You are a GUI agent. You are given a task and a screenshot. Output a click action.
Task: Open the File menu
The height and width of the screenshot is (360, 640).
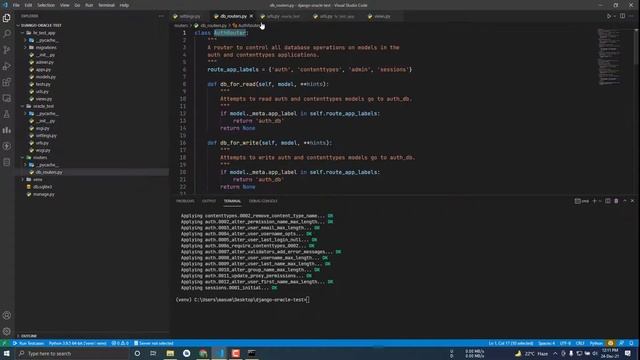point(16,5)
